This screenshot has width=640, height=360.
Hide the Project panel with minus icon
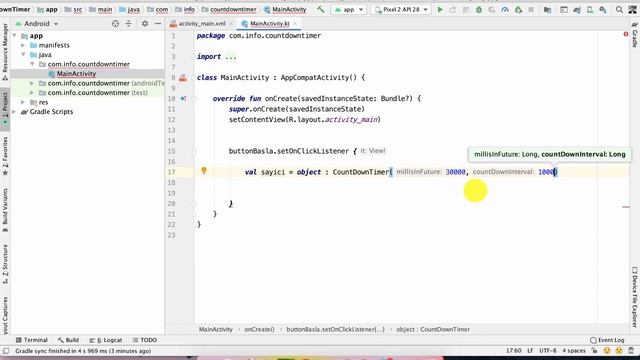point(158,24)
